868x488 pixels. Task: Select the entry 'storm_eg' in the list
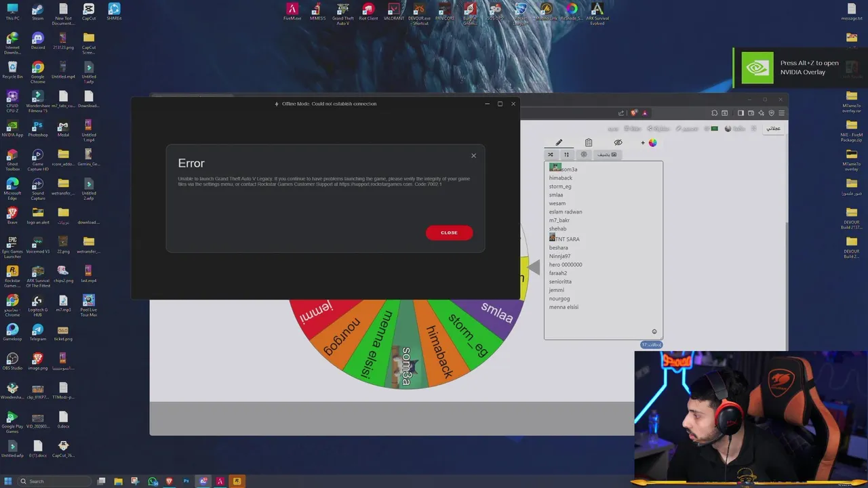560,186
